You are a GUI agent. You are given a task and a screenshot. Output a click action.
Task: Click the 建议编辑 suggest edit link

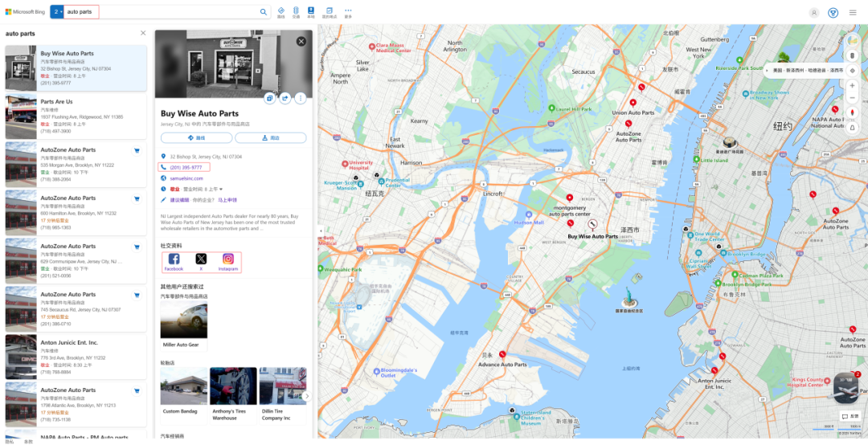(x=178, y=200)
